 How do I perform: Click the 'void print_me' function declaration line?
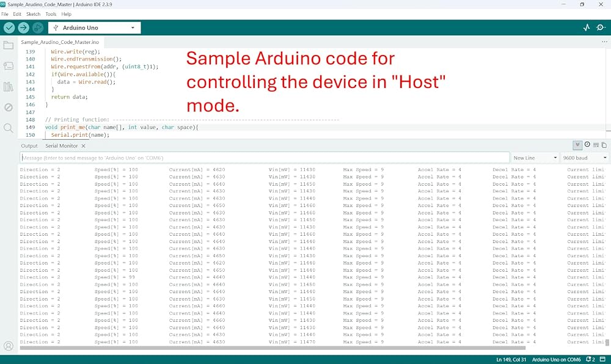[122, 127]
